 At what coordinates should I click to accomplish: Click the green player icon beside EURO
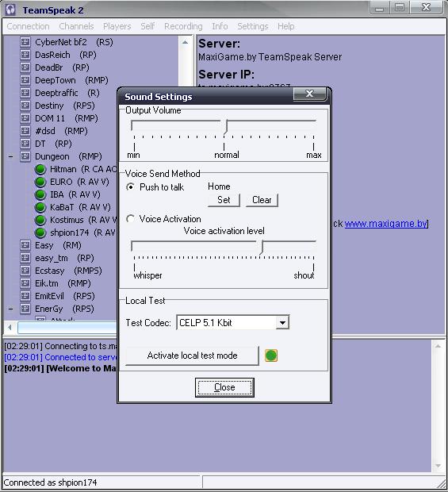point(40,182)
